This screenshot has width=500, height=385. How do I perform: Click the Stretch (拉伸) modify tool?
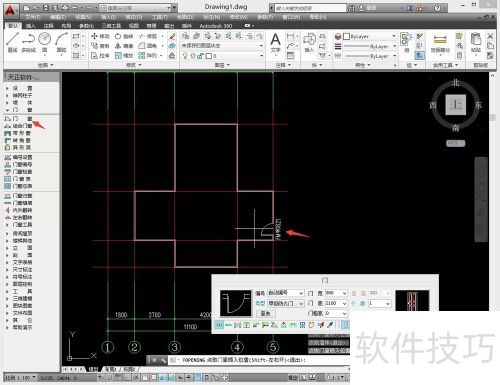coord(100,55)
